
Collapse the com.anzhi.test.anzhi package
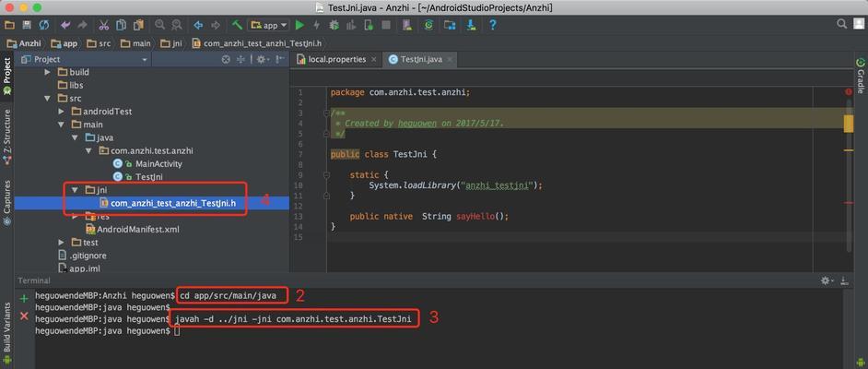(88, 150)
